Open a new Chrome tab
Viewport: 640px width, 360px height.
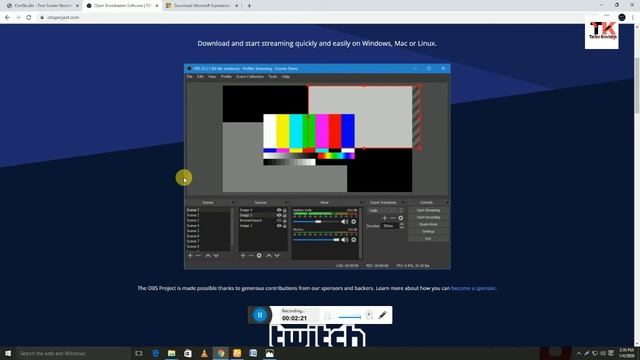pyautogui.click(x=249, y=6)
